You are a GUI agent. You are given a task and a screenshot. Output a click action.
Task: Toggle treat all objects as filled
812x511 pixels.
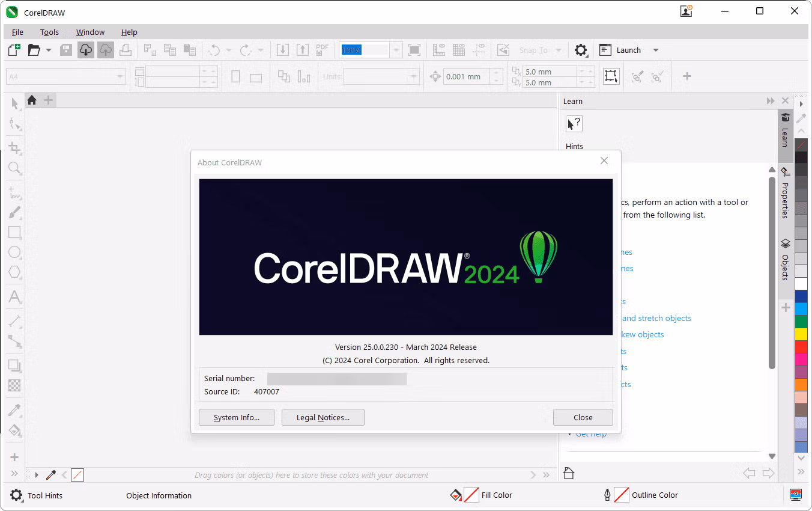coord(611,76)
